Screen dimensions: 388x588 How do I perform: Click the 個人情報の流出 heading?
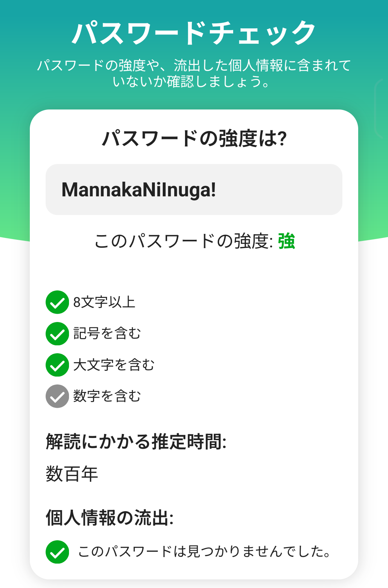click(x=110, y=518)
